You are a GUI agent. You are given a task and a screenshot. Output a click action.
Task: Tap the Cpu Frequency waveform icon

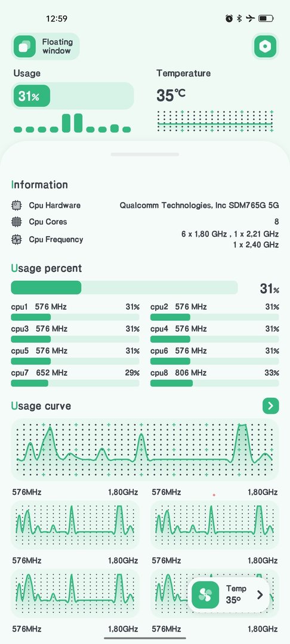coord(17,240)
